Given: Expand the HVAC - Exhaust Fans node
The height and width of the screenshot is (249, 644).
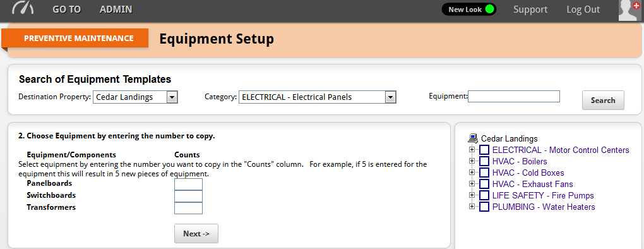Looking at the screenshot, I should (472, 184).
